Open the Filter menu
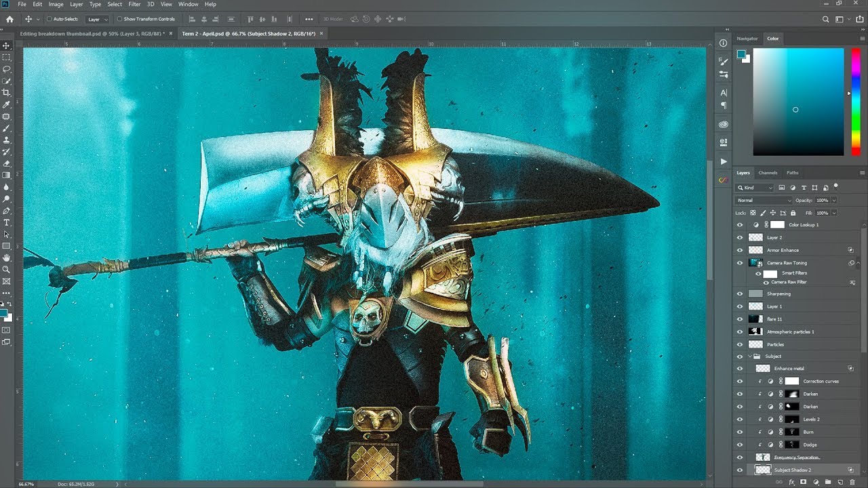Screen dimensions: 868x488 click(134, 4)
